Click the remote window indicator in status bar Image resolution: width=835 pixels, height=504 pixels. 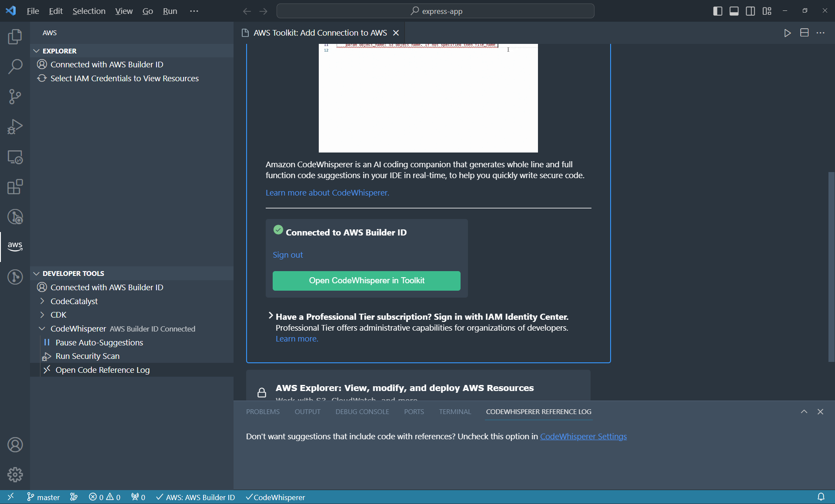(x=10, y=497)
